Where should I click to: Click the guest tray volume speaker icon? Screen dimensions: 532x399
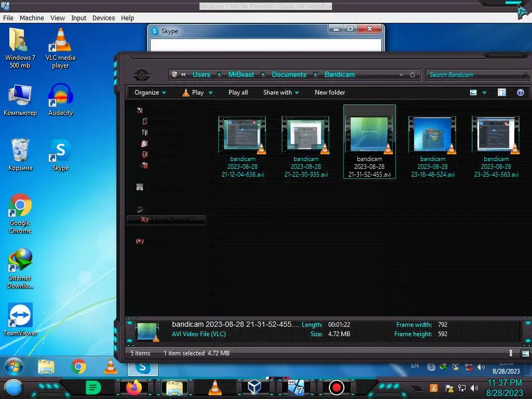(x=481, y=367)
